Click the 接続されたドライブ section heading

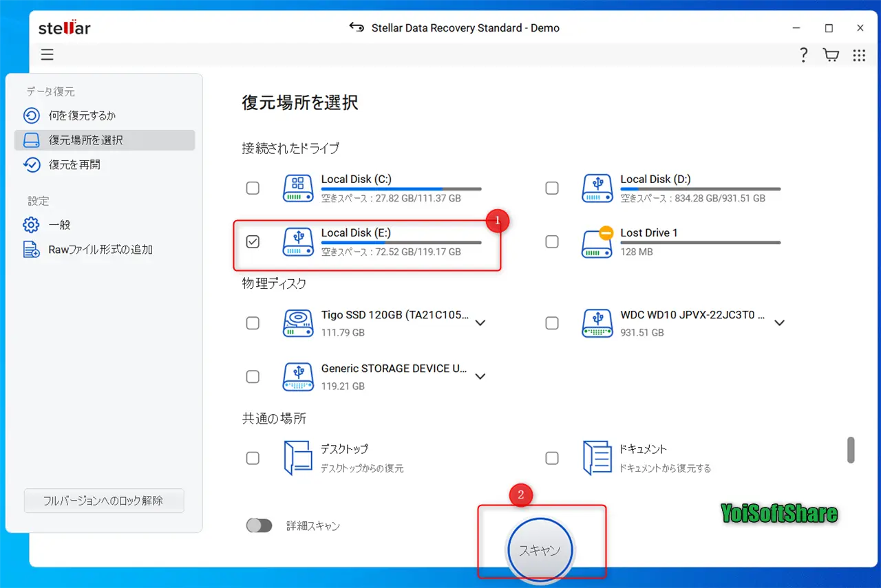pos(290,148)
